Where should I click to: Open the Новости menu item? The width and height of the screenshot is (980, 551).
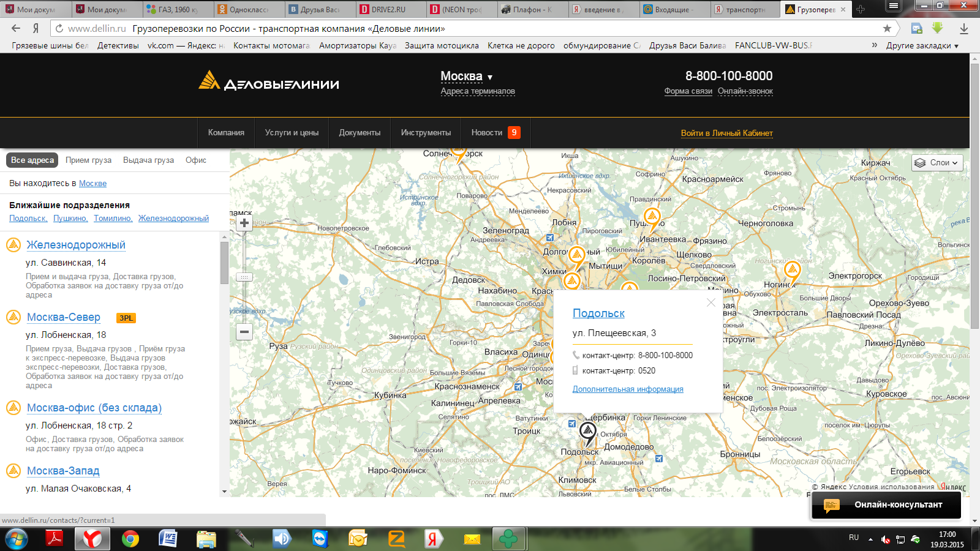point(487,133)
